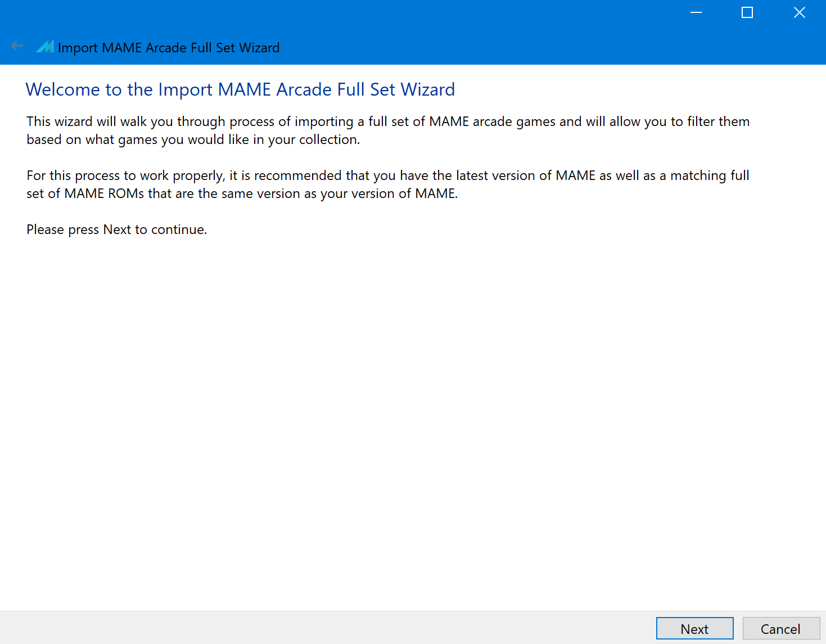The image size is (826, 644).
Task: Minimize the wizard window
Action: click(x=696, y=12)
